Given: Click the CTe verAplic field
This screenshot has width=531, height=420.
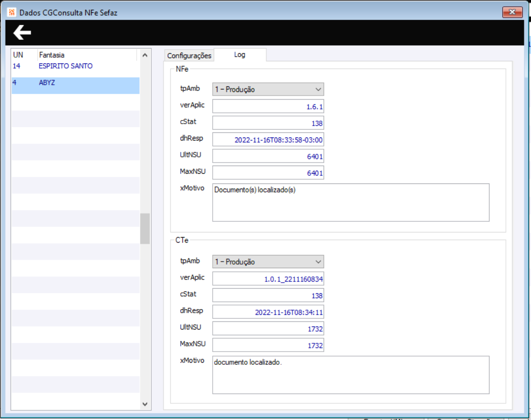Looking at the screenshot, I should 268,278.
